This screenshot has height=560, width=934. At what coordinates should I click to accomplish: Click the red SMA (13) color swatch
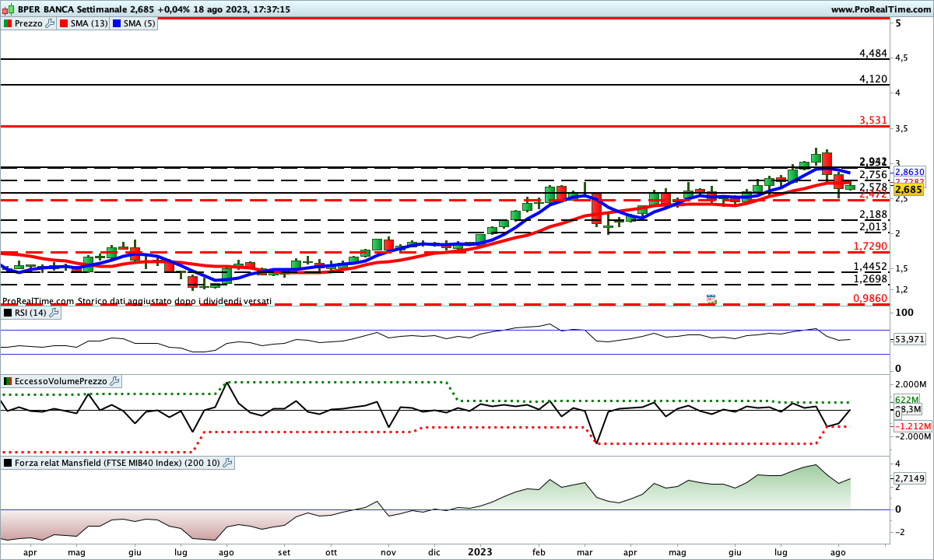pyautogui.click(x=64, y=23)
